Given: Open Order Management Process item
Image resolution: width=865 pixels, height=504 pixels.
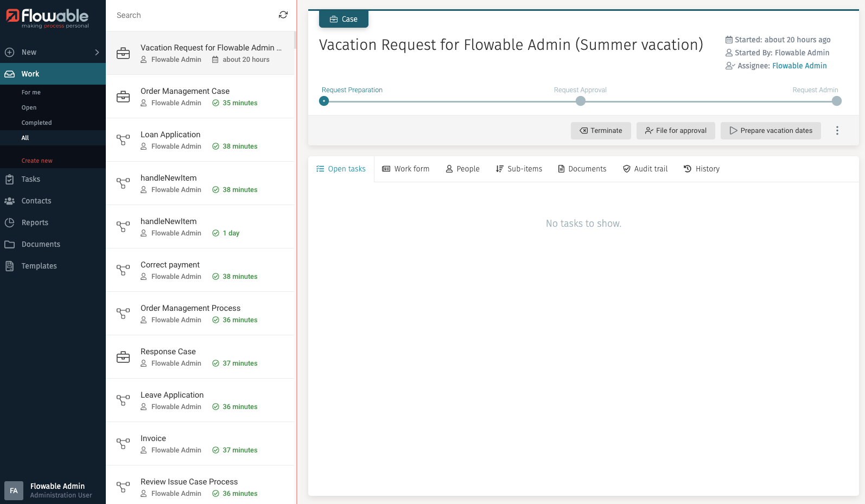Looking at the screenshot, I should [200, 314].
